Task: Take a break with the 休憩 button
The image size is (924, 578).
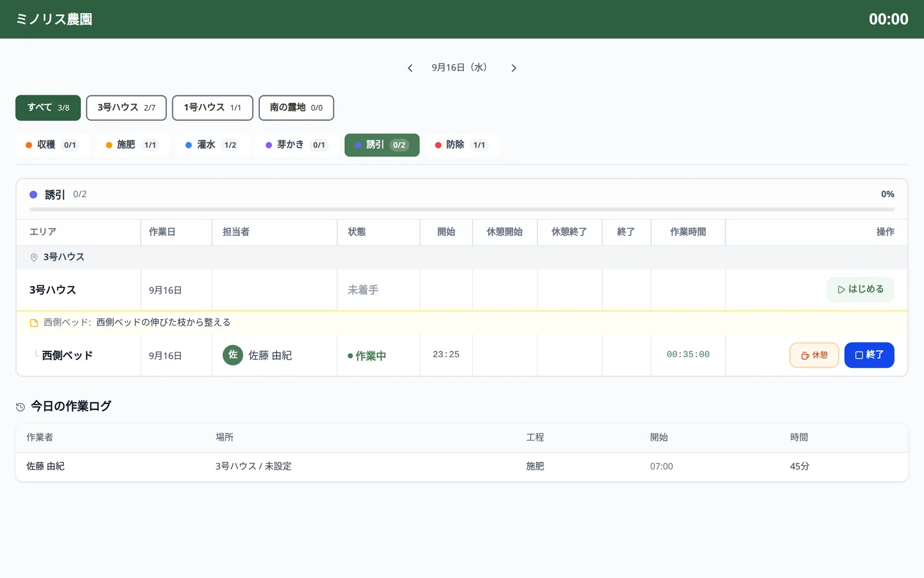Action: coord(814,355)
